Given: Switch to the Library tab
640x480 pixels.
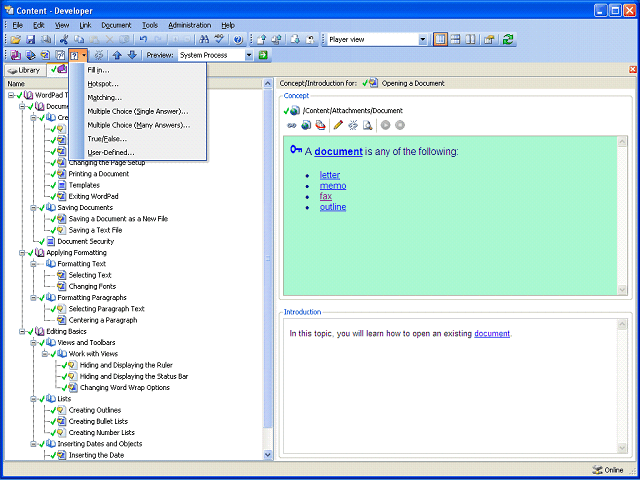Looking at the screenshot, I should point(24,70).
